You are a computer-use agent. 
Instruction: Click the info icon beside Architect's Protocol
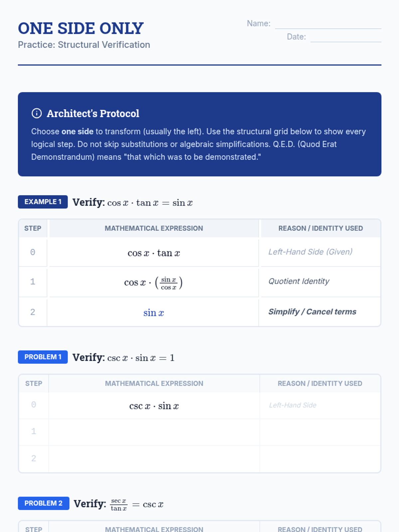pos(37,113)
